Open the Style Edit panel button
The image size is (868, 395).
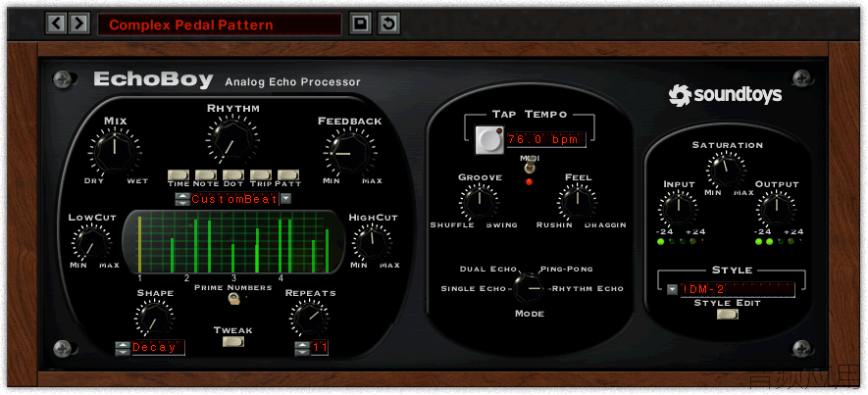pos(728,314)
